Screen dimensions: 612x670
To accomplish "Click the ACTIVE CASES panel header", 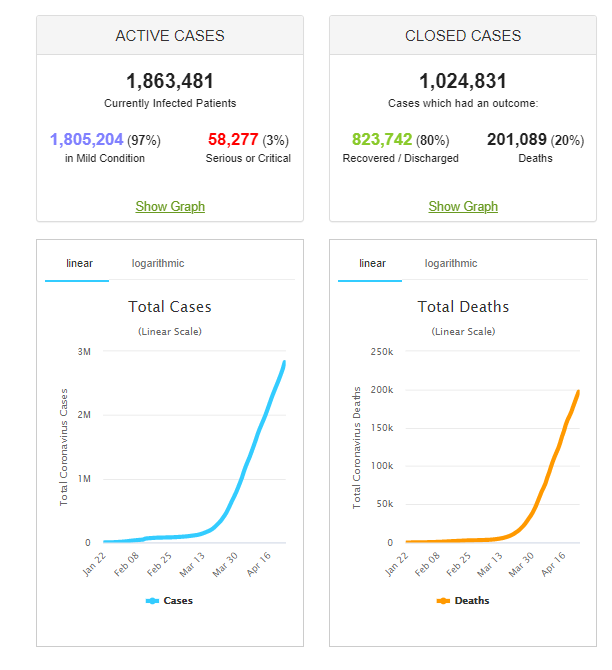I will click(170, 36).
